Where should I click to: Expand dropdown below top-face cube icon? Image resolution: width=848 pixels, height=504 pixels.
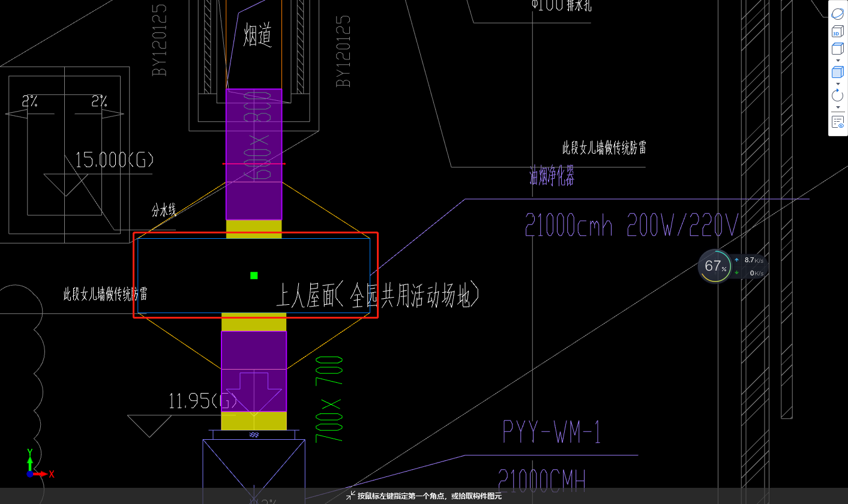point(838,61)
